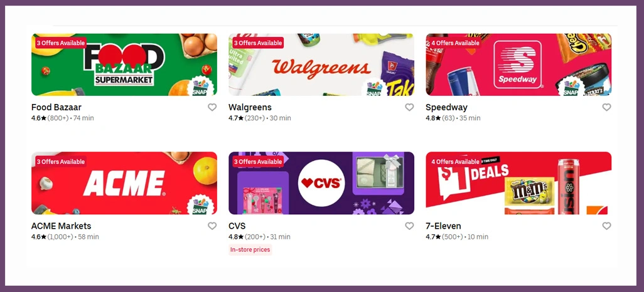Open the Food Bazaar store banner
This screenshot has width=644, height=292.
[124, 65]
